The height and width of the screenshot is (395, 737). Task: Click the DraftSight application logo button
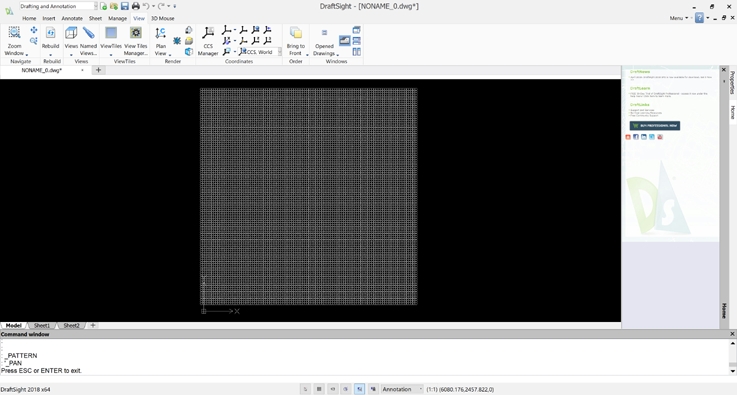[9, 11]
